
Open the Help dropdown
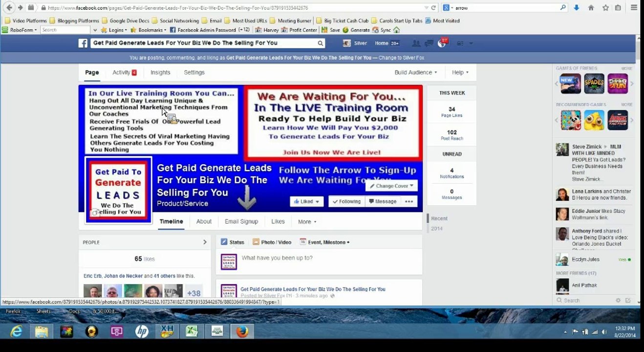coord(460,72)
